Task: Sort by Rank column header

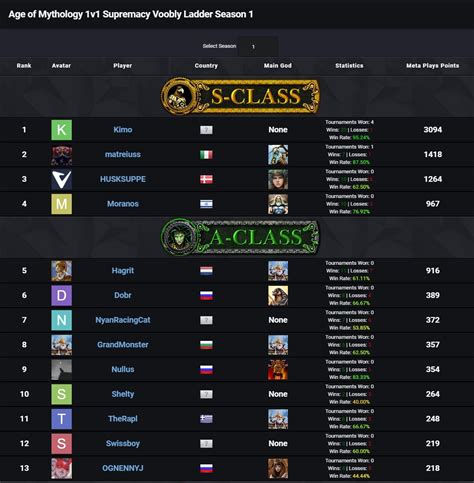Action: point(24,66)
